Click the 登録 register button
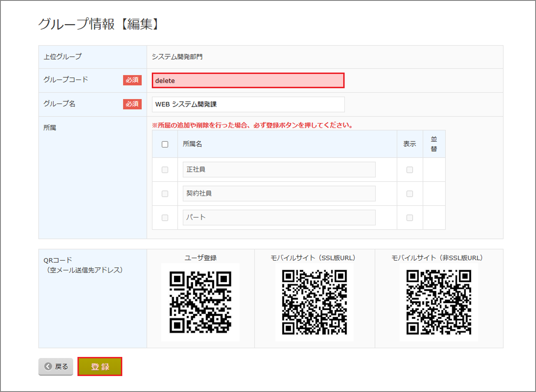Image resolution: width=536 pixels, height=392 pixels. point(100,367)
